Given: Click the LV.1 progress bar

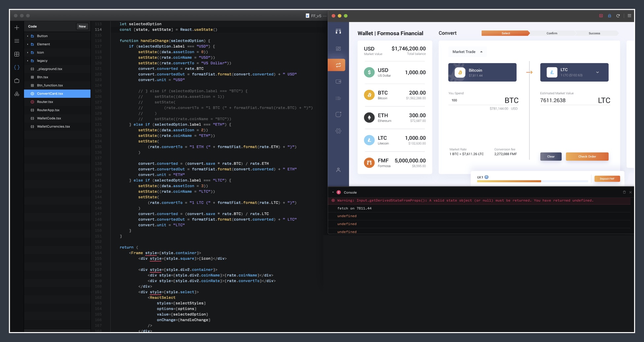Looking at the screenshot, I should [x=532, y=181].
